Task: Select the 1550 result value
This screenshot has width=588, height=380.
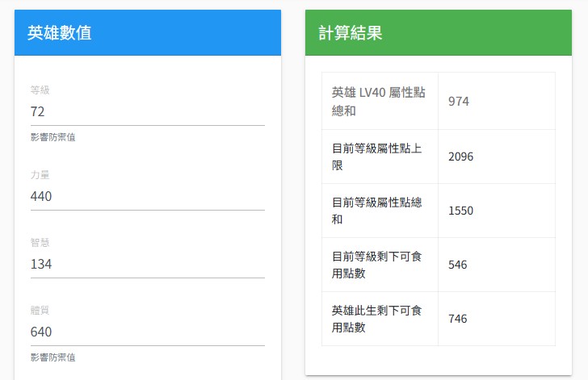Action: (461, 211)
